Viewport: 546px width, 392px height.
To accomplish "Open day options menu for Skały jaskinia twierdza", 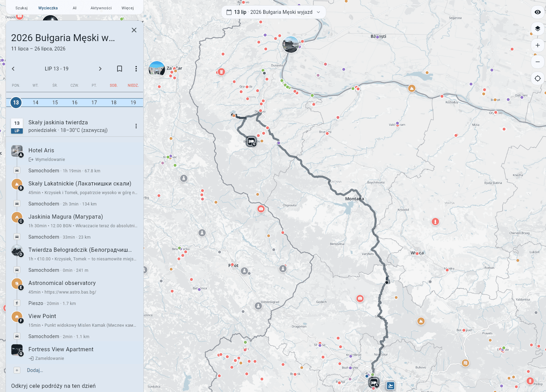I will click(136, 126).
